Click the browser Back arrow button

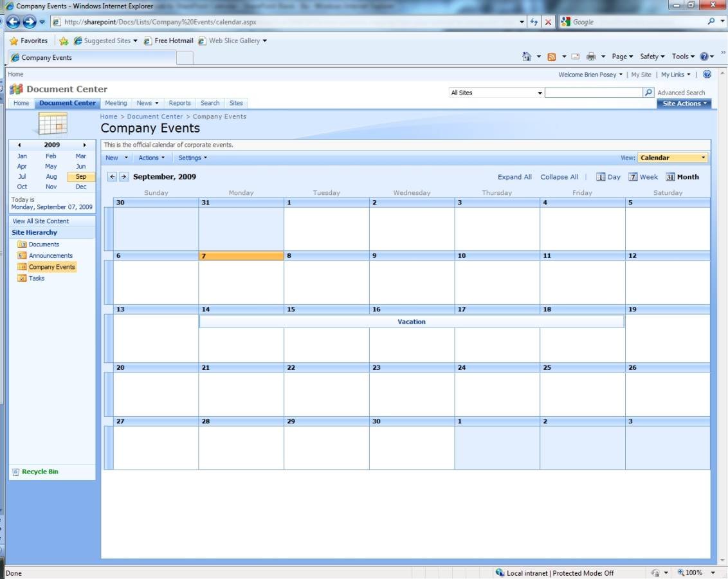[x=13, y=22]
